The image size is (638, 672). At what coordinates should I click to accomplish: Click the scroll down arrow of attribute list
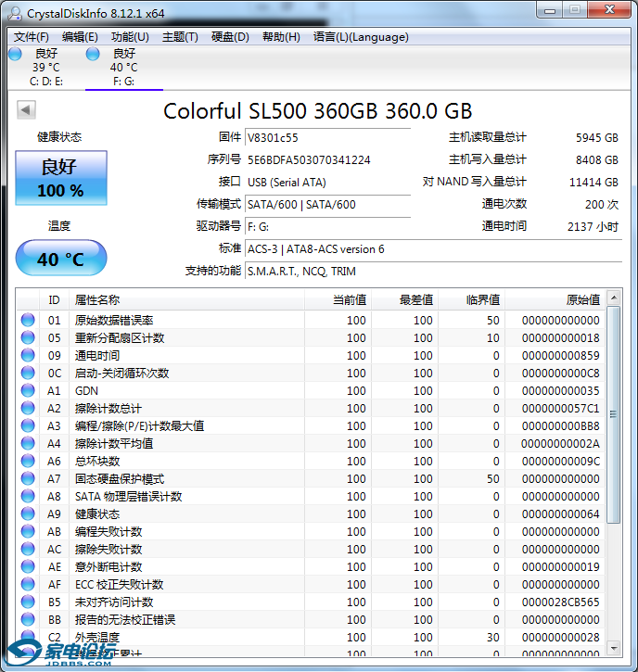[x=614, y=648]
